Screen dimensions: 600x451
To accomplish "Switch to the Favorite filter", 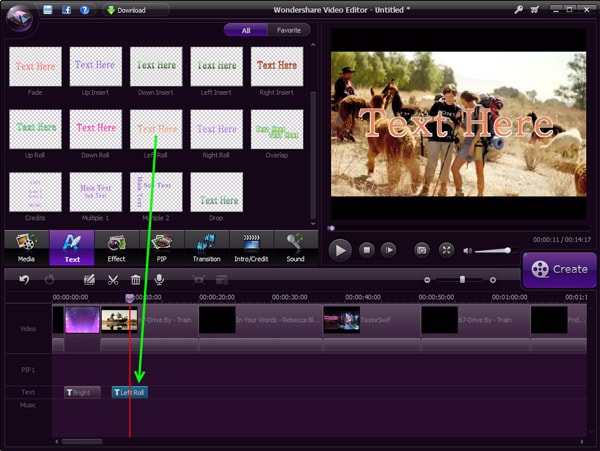I will [289, 30].
